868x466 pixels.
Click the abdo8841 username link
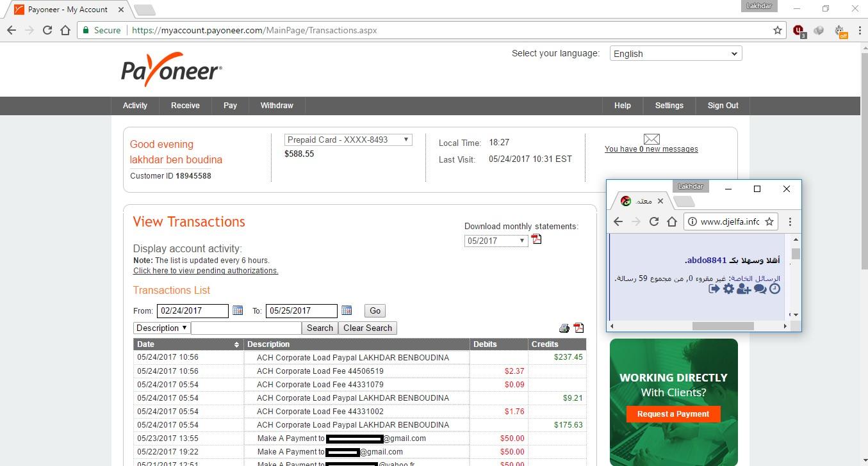707,260
